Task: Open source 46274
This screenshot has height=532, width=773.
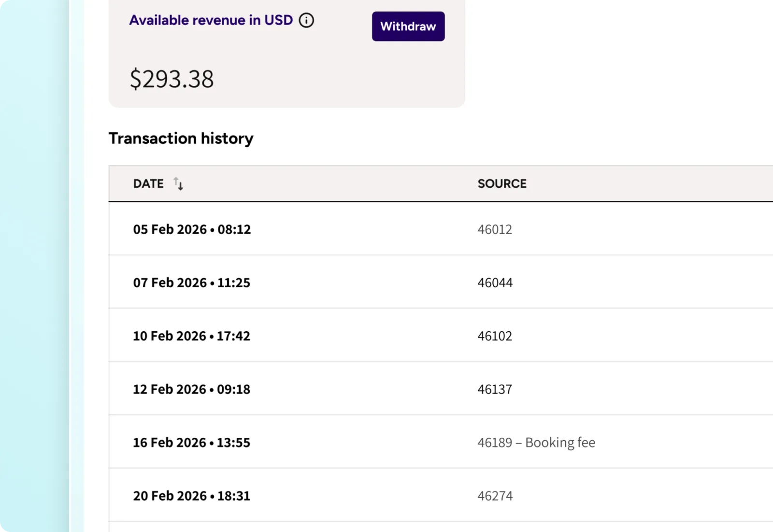Action: click(495, 496)
